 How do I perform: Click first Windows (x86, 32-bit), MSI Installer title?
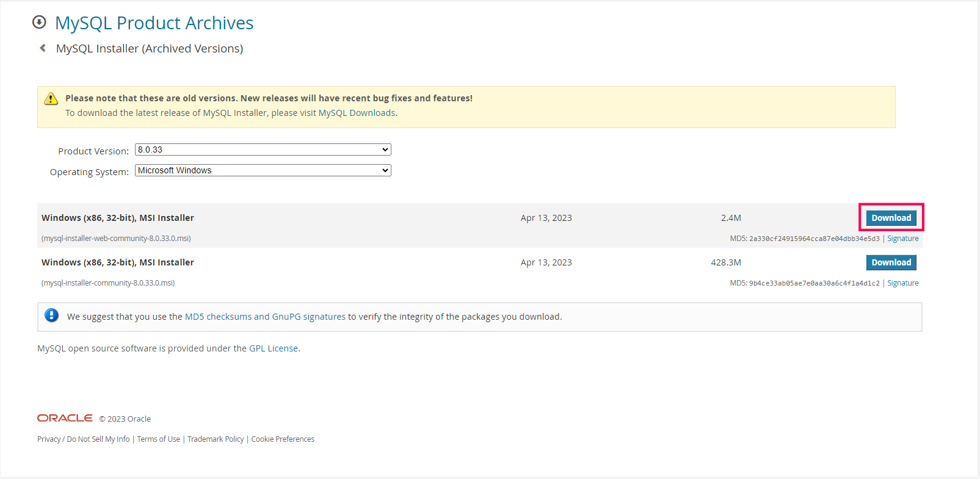118,218
